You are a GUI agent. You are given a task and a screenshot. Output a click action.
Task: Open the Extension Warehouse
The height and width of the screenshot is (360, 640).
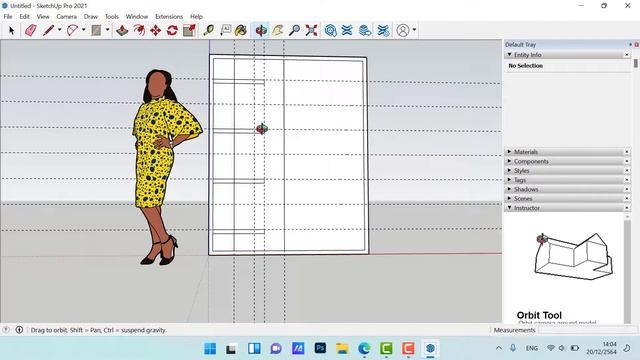click(347, 31)
